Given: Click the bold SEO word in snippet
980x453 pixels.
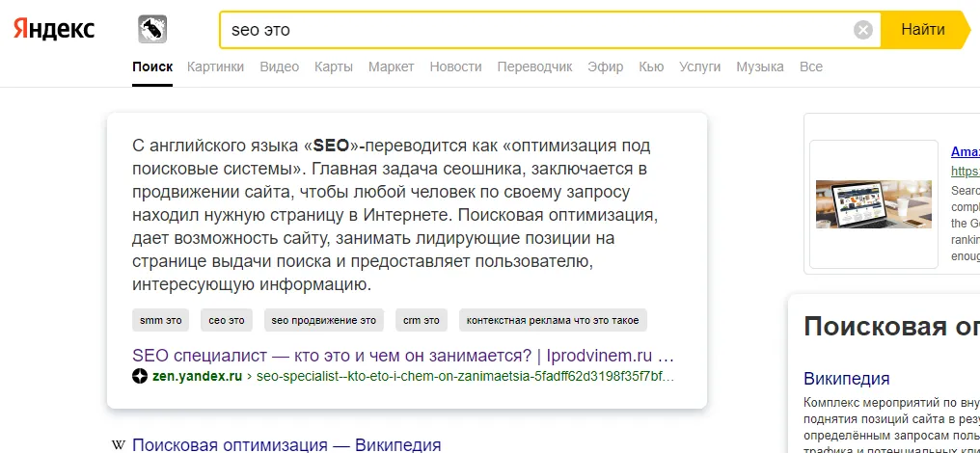Looking at the screenshot, I should tap(331, 146).
